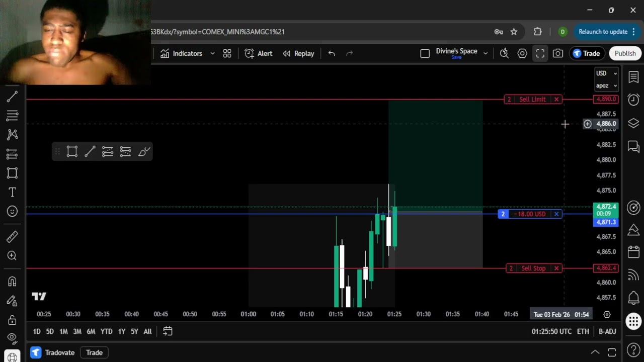644x362 pixels.
Task: Pick the trend line in floating favorites toolbar
Action: coord(90,152)
